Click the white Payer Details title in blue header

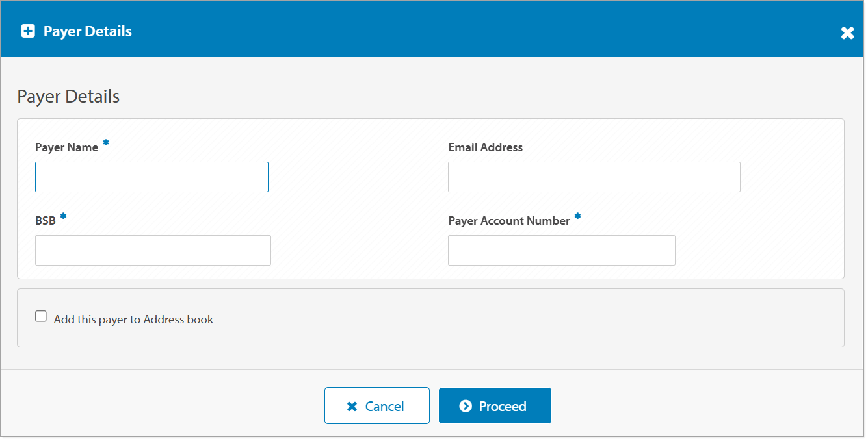pyautogui.click(x=88, y=31)
